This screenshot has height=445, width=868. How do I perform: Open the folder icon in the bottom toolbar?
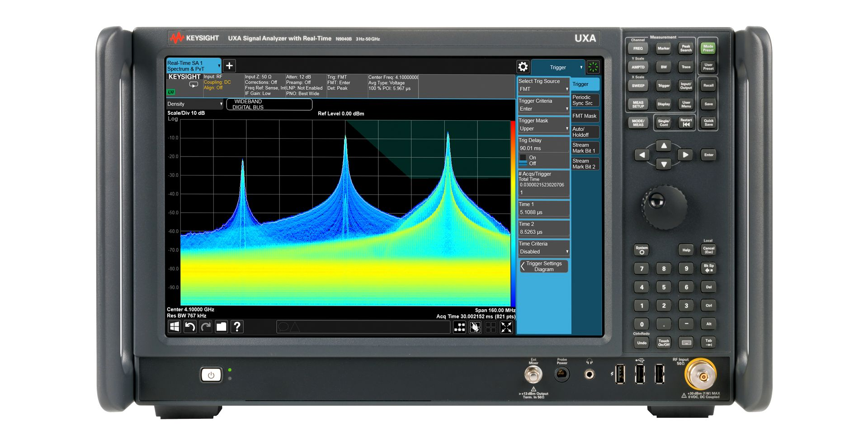221,327
